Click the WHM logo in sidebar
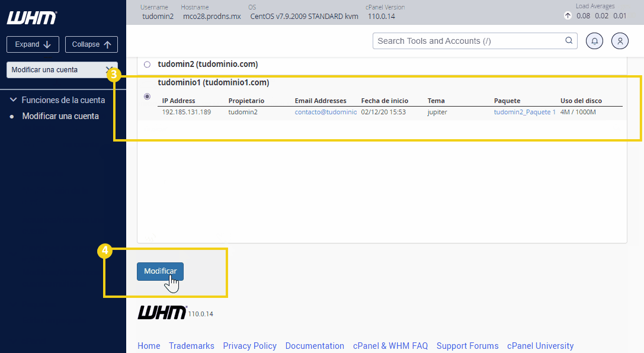This screenshot has height=353, width=644. (x=31, y=18)
